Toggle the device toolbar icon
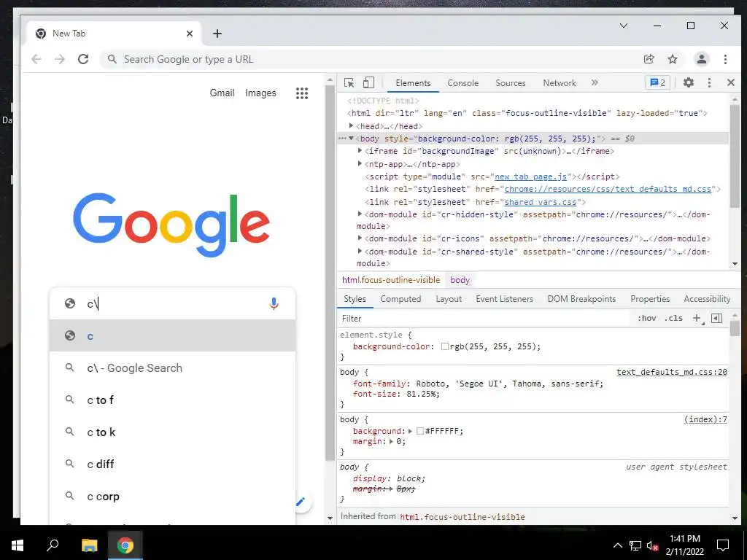Viewport: 747px width, 560px height. click(368, 83)
